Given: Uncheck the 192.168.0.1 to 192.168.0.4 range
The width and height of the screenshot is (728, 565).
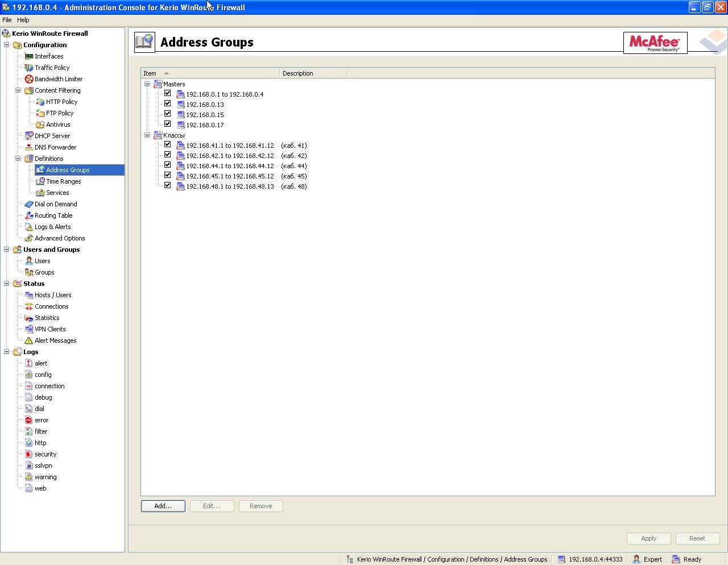Looking at the screenshot, I should [168, 93].
